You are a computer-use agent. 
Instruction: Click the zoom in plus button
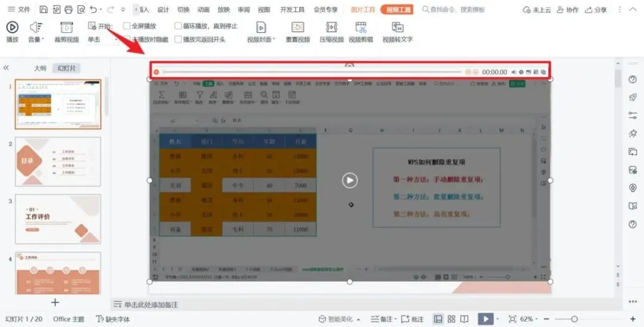[633, 319]
